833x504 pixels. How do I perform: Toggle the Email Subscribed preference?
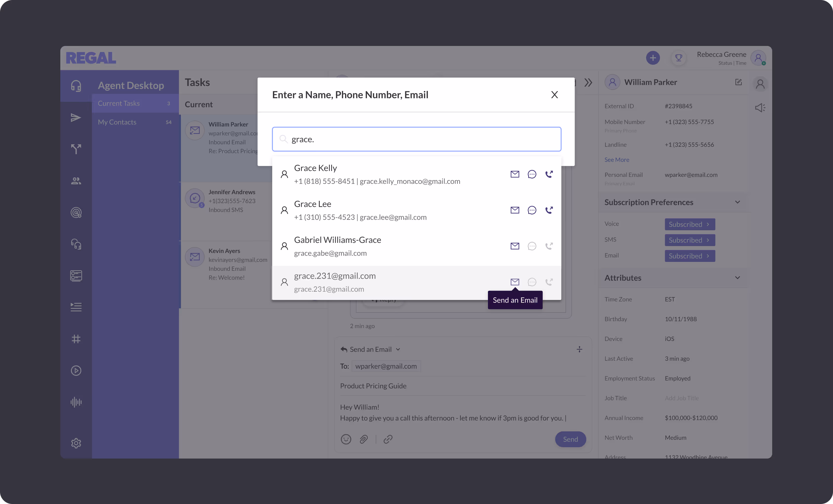click(689, 256)
